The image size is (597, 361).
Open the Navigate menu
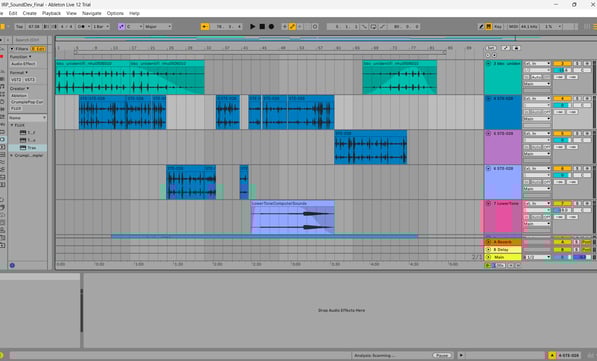(92, 13)
